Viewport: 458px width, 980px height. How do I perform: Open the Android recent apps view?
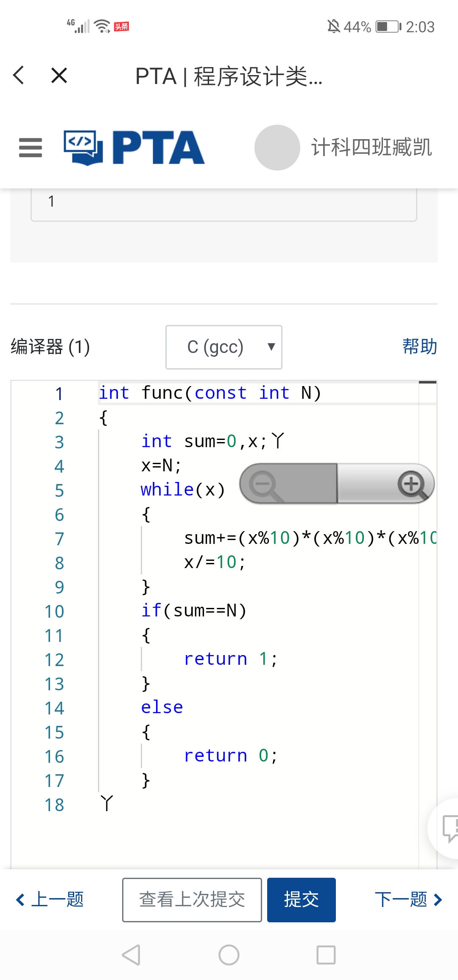[x=326, y=955]
